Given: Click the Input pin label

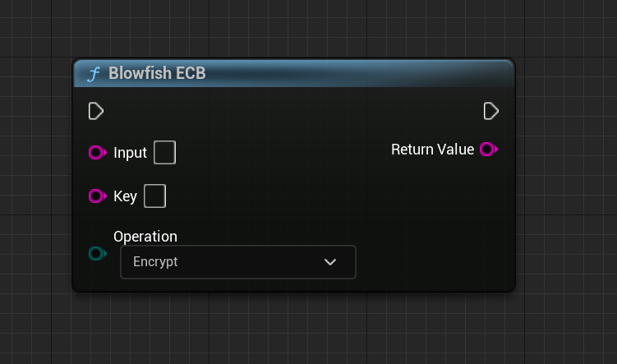Looking at the screenshot, I should [x=130, y=153].
